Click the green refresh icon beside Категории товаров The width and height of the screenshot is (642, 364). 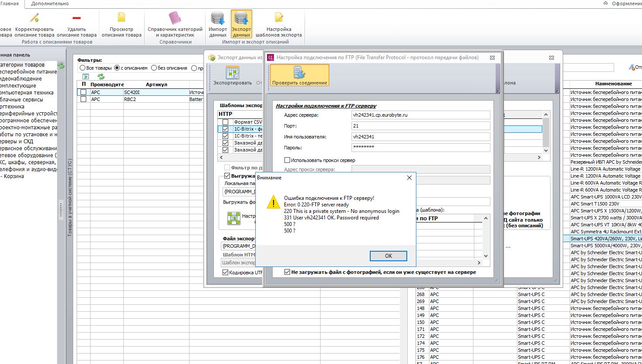61,65
